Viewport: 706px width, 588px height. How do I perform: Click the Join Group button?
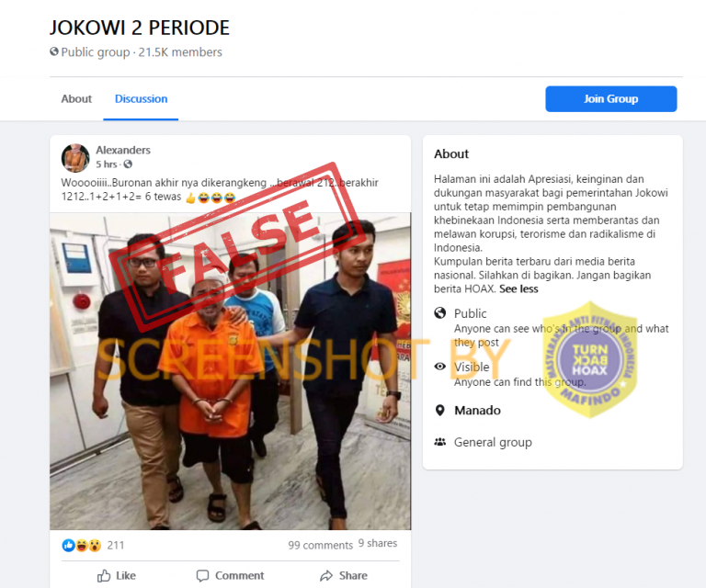pos(611,99)
